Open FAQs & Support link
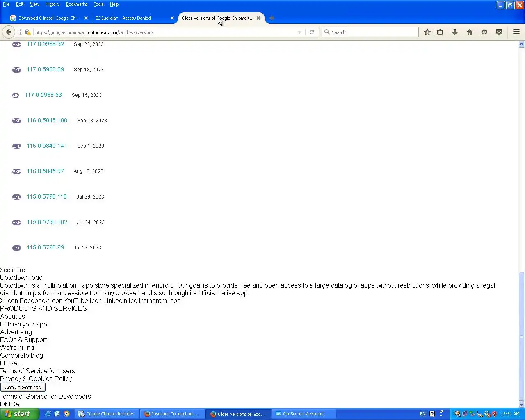 click(23, 340)
